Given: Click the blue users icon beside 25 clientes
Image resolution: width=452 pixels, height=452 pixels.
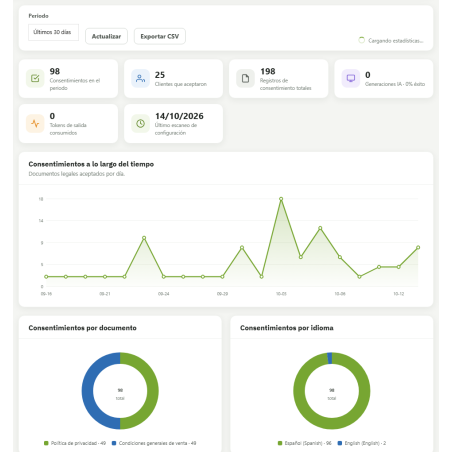Looking at the screenshot, I should tap(140, 79).
